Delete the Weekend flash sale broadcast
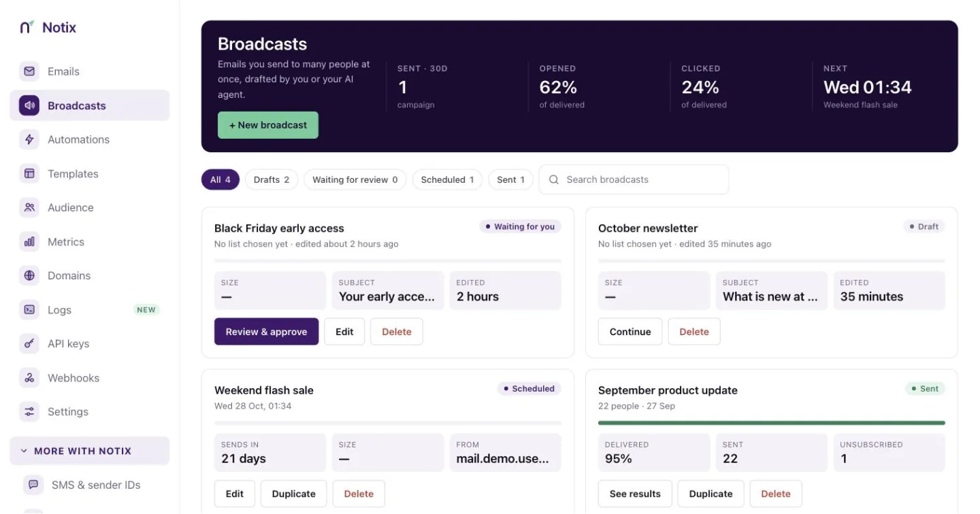 (359, 494)
